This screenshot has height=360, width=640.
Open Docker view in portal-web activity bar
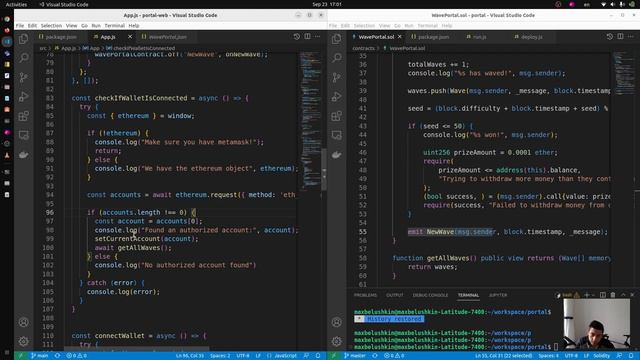click(x=24, y=155)
